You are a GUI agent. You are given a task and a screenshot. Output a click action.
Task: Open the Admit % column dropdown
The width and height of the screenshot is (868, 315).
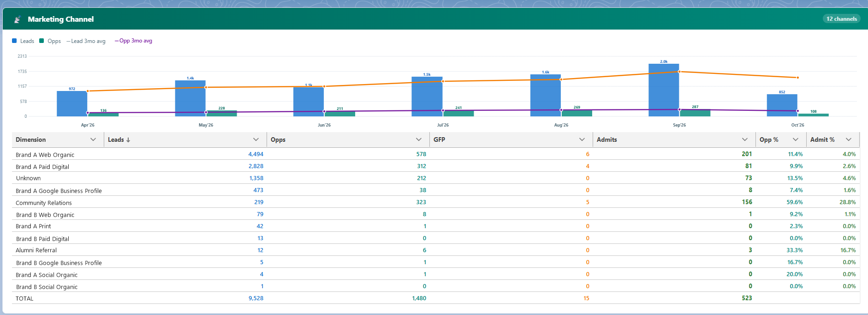pos(849,139)
